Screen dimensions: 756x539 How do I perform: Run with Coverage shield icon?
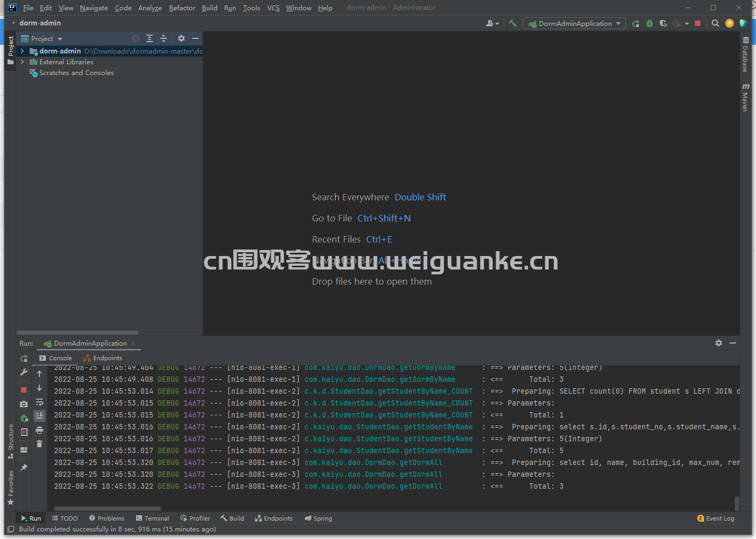[663, 23]
